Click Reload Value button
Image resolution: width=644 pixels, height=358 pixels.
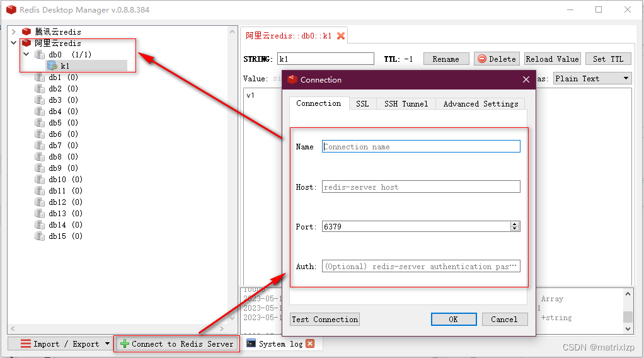(553, 59)
